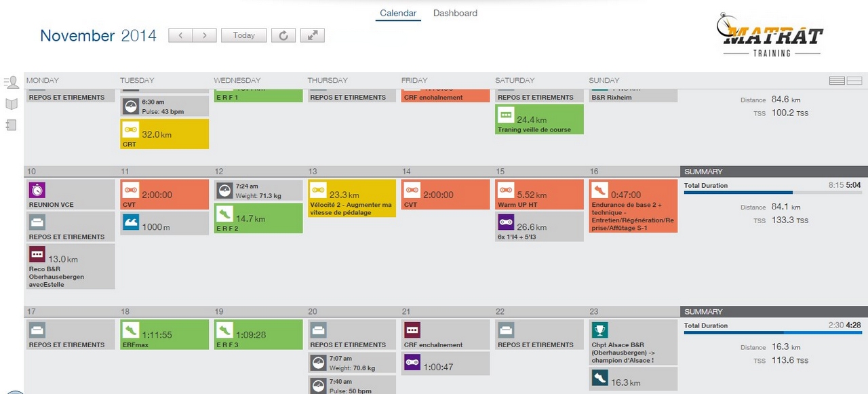Open the athlete list sidebar icon
This screenshot has height=394, width=868.
coord(11,83)
